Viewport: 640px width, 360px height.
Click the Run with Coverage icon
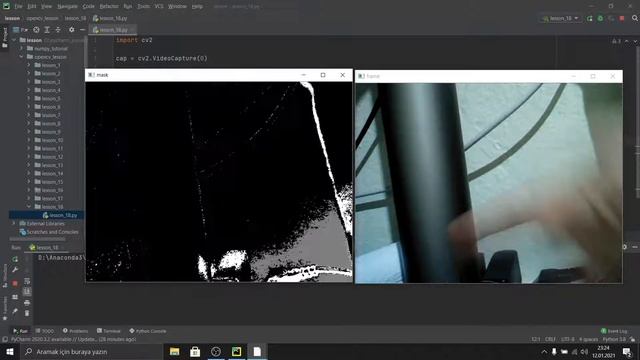(x=611, y=18)
